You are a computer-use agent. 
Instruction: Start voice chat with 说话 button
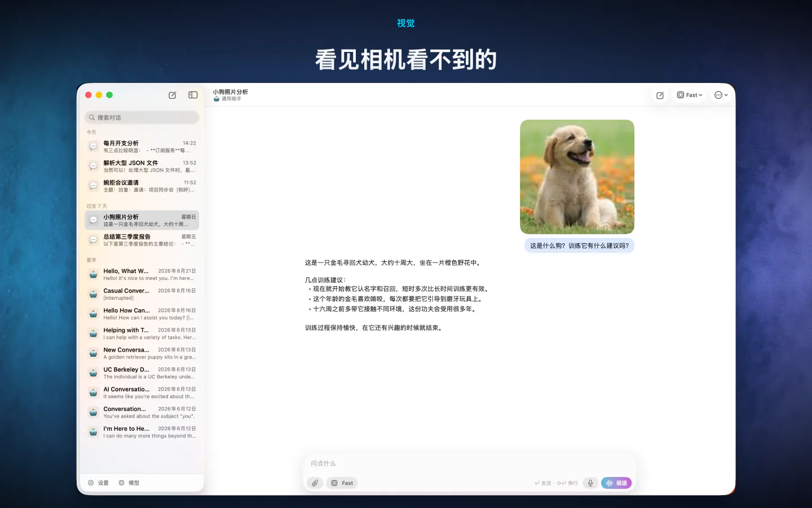pyautogui.click(x=616, y=483)
